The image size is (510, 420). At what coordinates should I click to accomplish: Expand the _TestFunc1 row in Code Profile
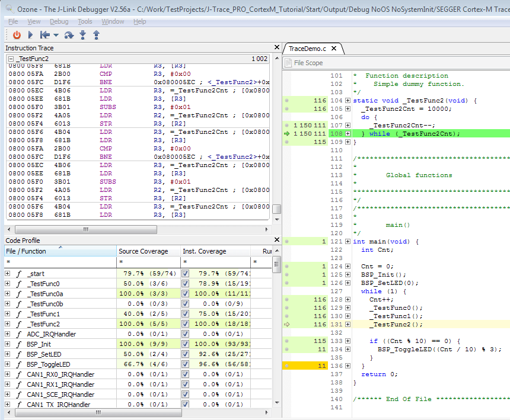[x=8, y=314]
